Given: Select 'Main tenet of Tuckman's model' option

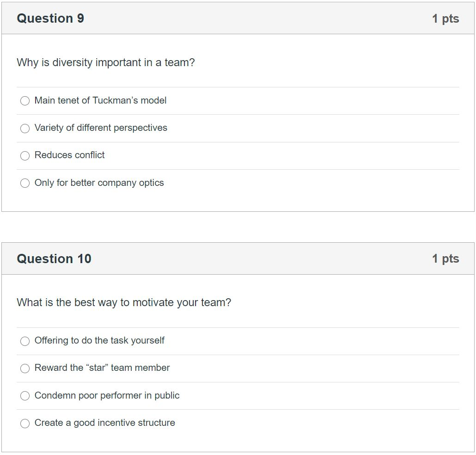Looking at the screenshot, I should [24, 101].
